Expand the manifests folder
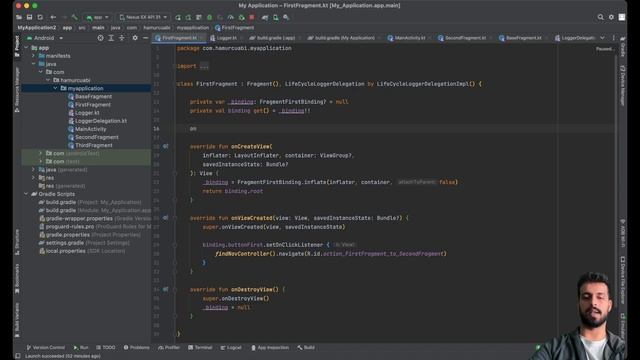Image resolution: width=640 pixels, height=360 pixels. point(33,56)
